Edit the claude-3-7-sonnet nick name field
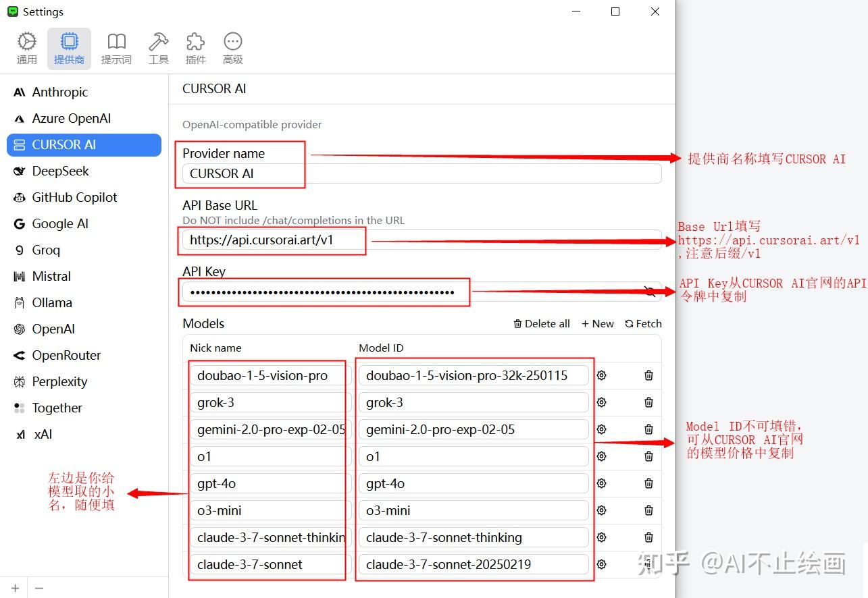Screen dimensions: 868x598 [x=271, y=564]
